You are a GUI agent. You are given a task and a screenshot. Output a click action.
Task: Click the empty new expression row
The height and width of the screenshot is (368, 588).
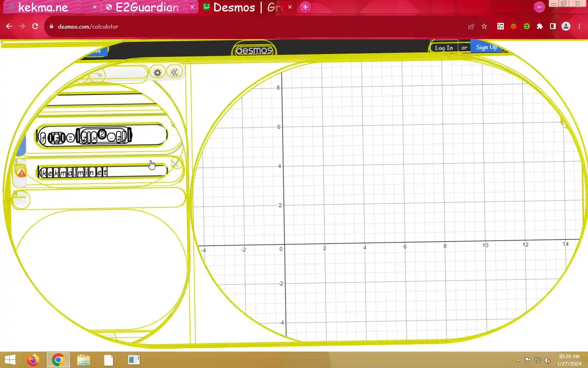click(x=99, y=198)
